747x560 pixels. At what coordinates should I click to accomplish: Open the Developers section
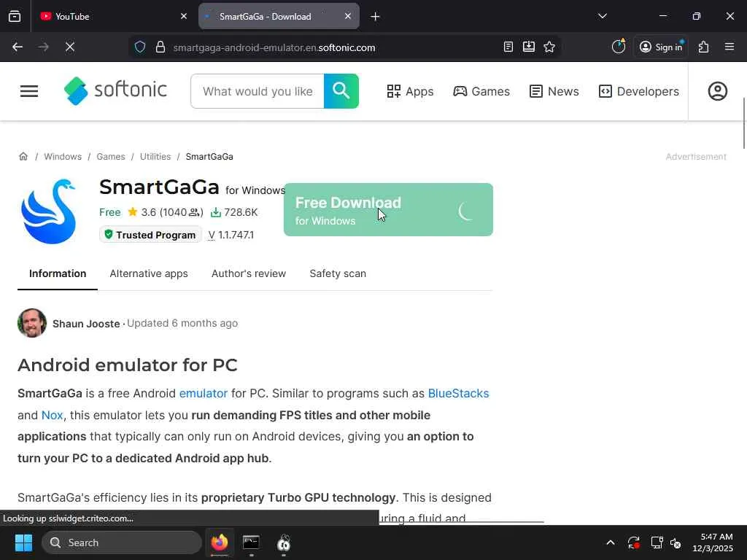pyautogui.click(x=639, y=91)
